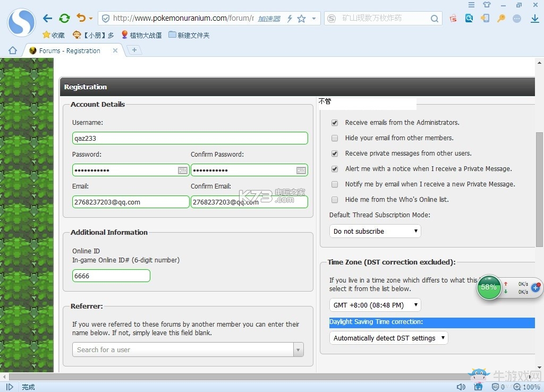
Task: Open the browser main menu icon
Action: pyautogui.click(x=471, y=5)
